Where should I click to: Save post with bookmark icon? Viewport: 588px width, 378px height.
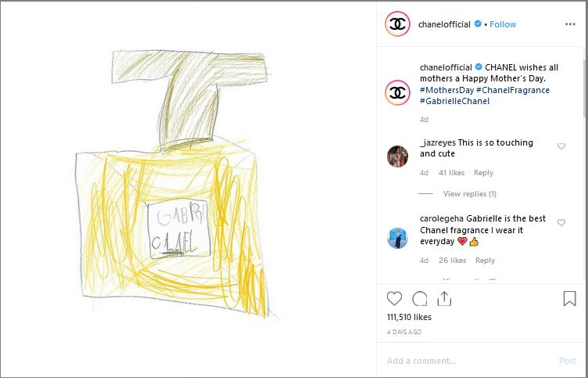(x=569, y=299)
